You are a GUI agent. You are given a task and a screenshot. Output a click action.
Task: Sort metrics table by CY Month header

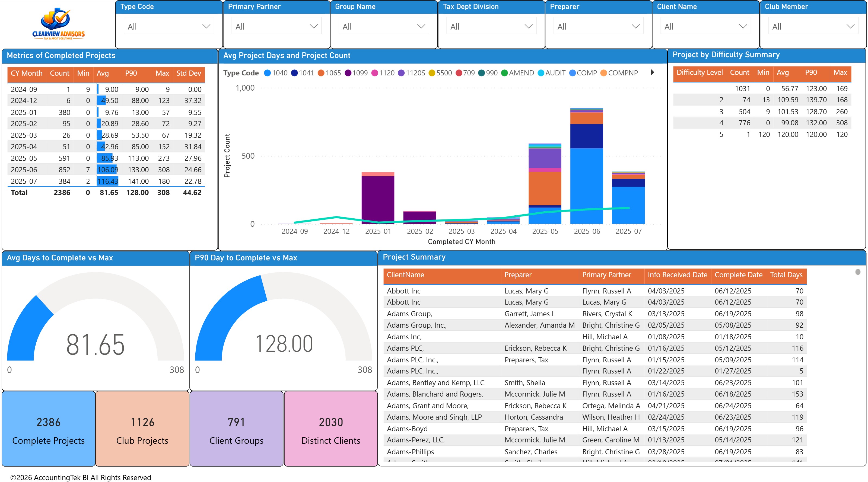pos(27,74)
